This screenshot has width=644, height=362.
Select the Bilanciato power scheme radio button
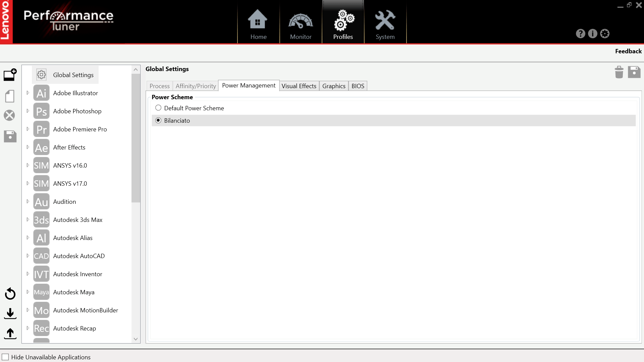click(x=158, y=120)
